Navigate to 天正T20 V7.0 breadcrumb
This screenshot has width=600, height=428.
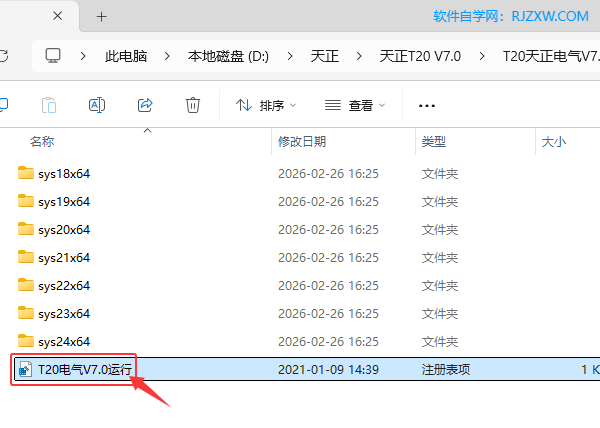click(420, 56)
